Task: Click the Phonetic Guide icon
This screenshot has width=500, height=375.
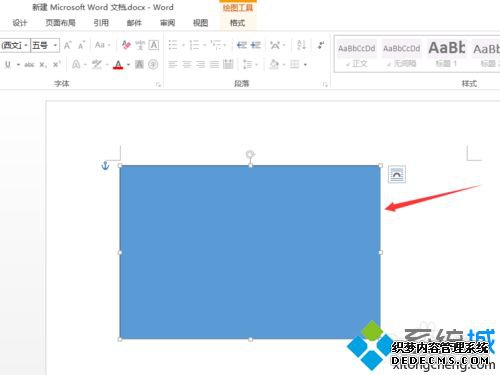Action: pos(140,45)
